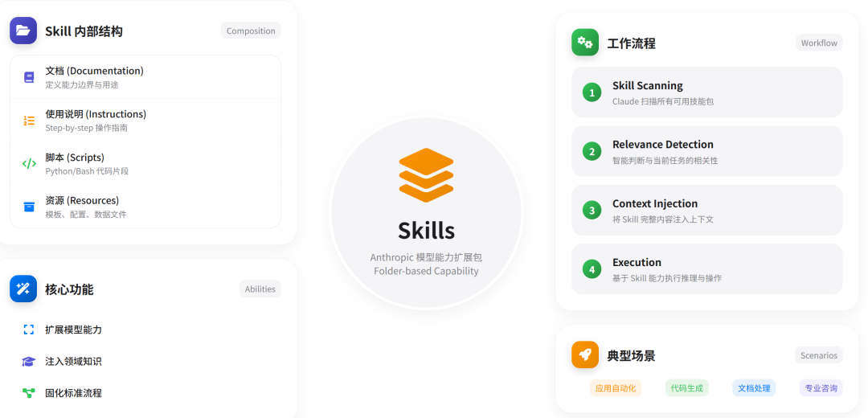Click the Python/Bash 代码片段 description text
Screen dimensions: 868x418
[x=87, y=171]
